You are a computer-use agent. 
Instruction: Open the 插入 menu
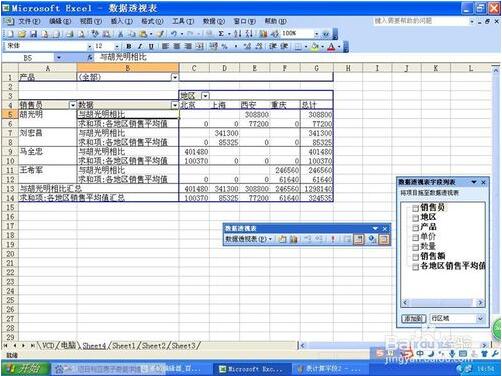pyautogui.click(x=121, y=21)
